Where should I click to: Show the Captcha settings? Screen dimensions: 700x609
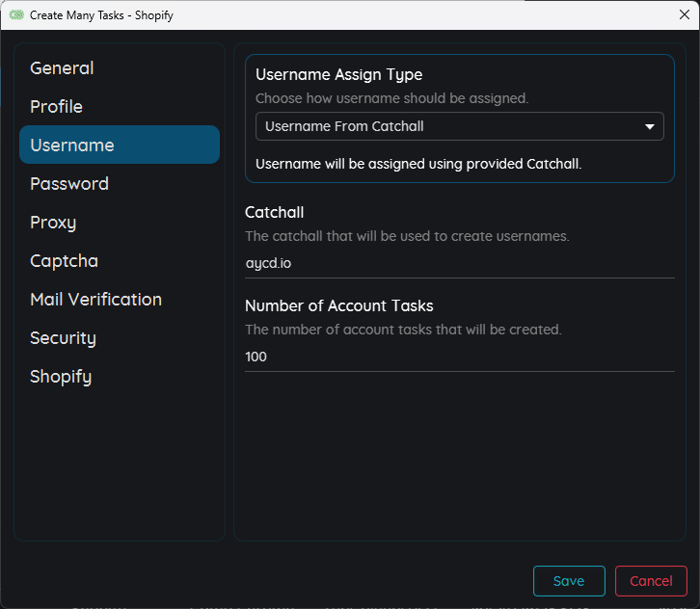pyautogui.click(x=64, y=261)
